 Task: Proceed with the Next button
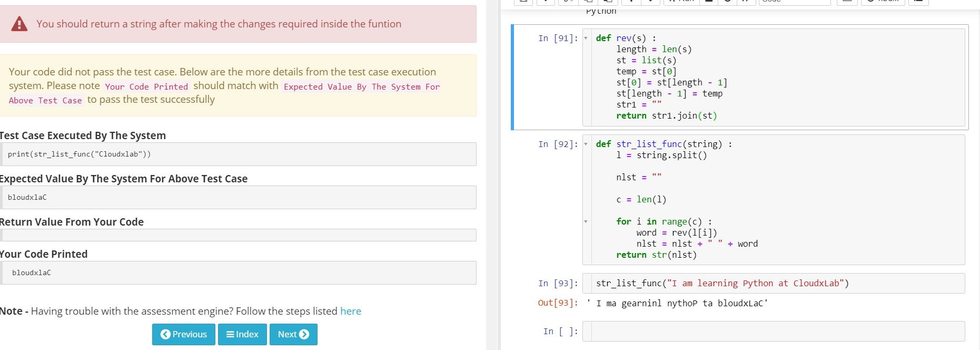[293, 334]
